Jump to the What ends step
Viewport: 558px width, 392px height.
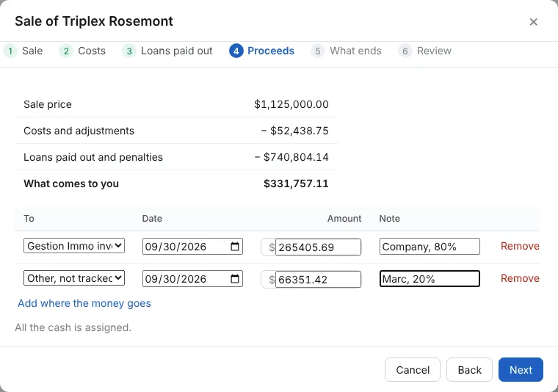pyautogui.click(x=347, y=51)
